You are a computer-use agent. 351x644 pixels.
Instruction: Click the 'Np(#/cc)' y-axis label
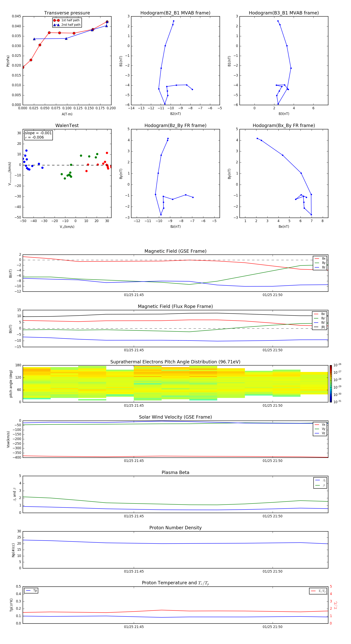13,550
